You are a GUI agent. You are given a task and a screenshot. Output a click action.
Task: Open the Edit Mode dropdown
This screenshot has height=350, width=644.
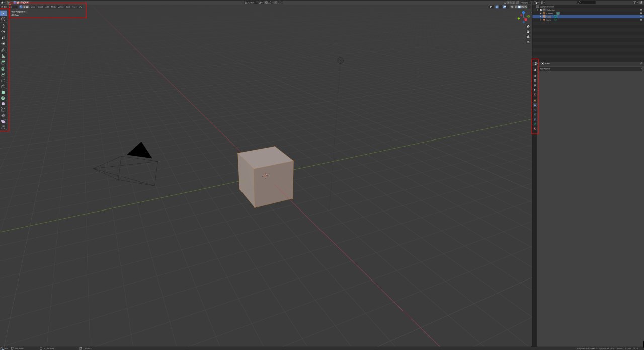coord(10,7)
